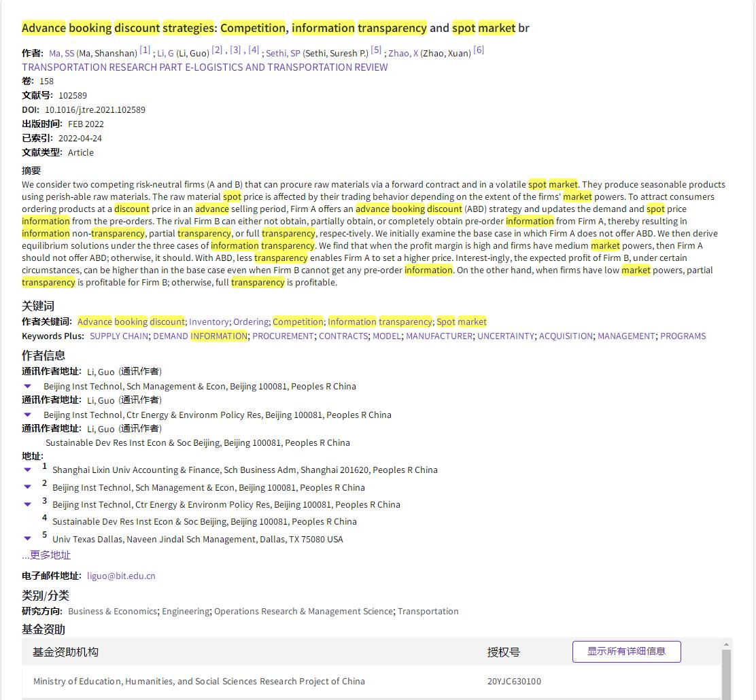Open author link Sethi, SP
The image size is (756, 700).
click(283, 53)
